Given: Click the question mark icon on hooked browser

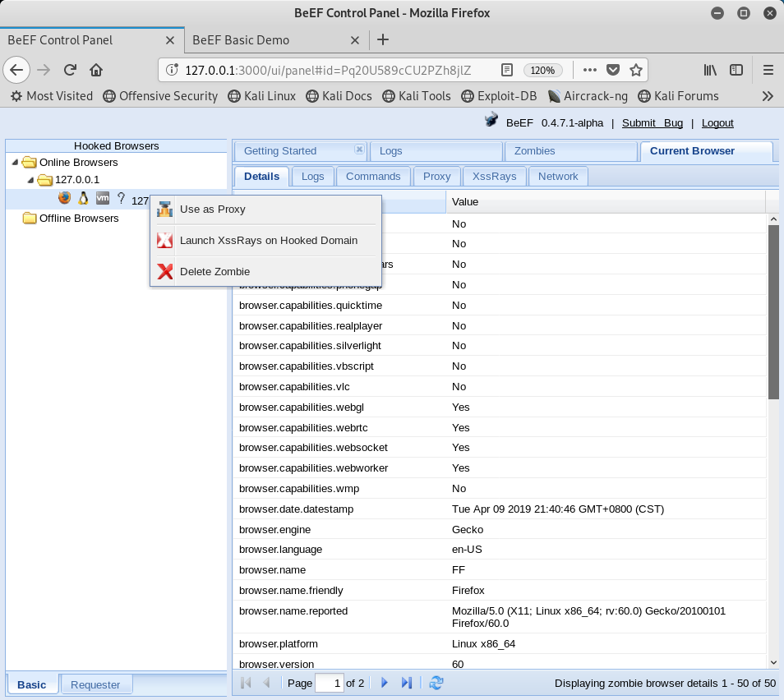Looking at the screenshot, I should point(121,198).
